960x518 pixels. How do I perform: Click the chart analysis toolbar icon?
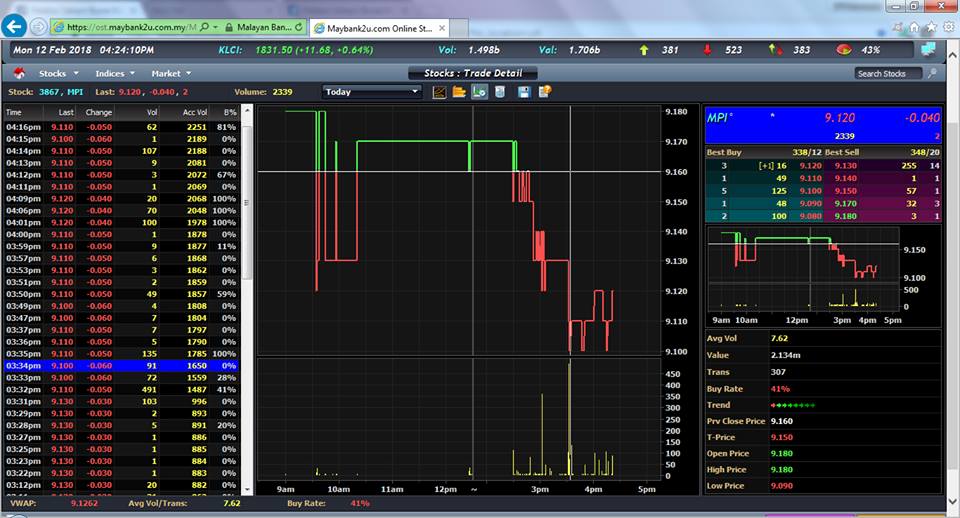439,92
